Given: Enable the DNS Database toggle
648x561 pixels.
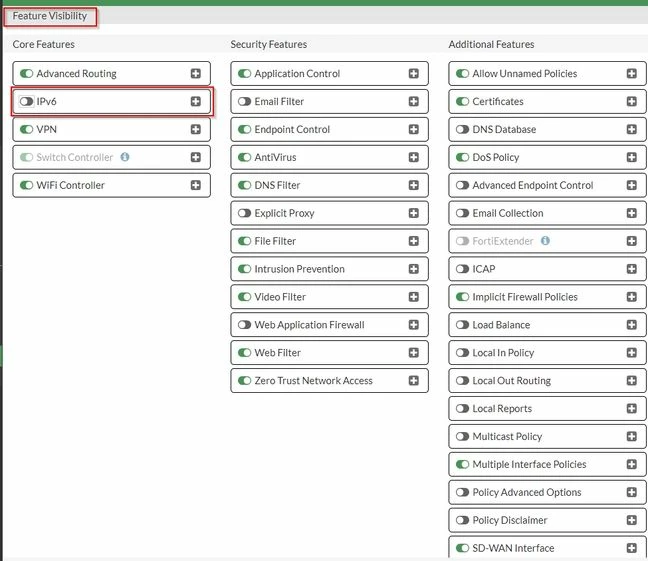Looking at the screenshot, I should point(462,129).
